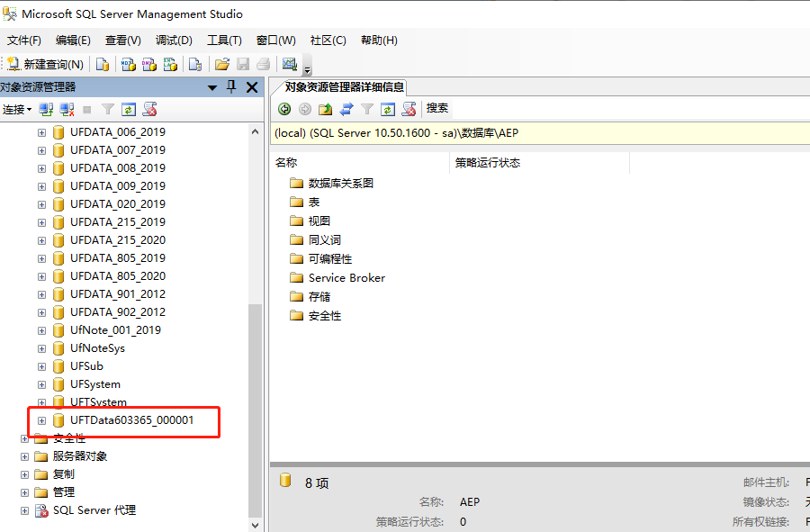Click the Analysis Services MDX Query icon
This screenshot has width=810, height=532.
click(128, 64)
